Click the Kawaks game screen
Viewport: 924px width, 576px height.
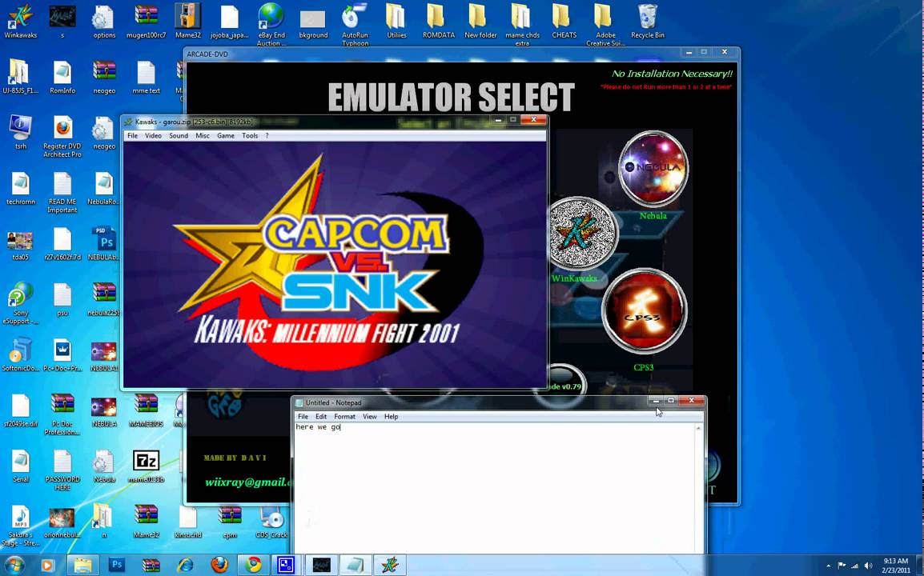pos(335,264)
